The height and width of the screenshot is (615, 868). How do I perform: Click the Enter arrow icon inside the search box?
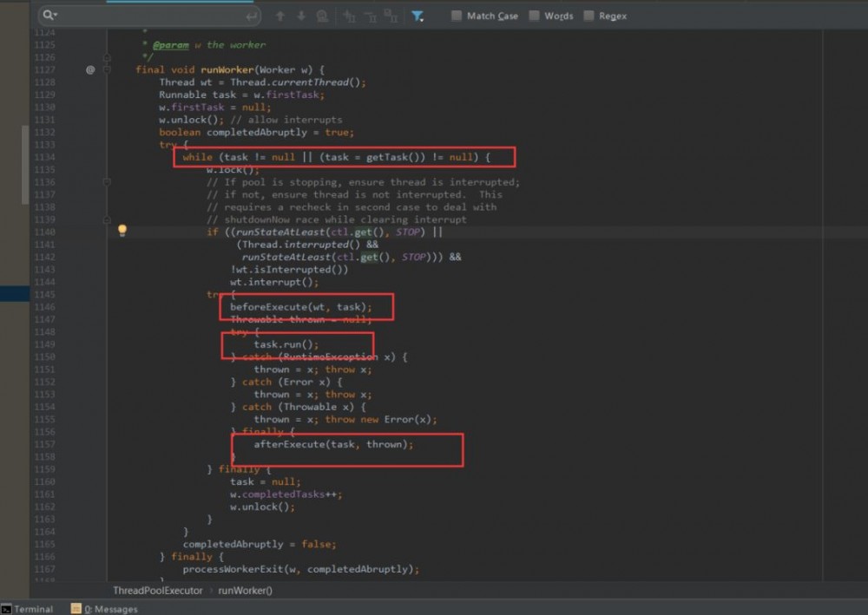(253, 15)
